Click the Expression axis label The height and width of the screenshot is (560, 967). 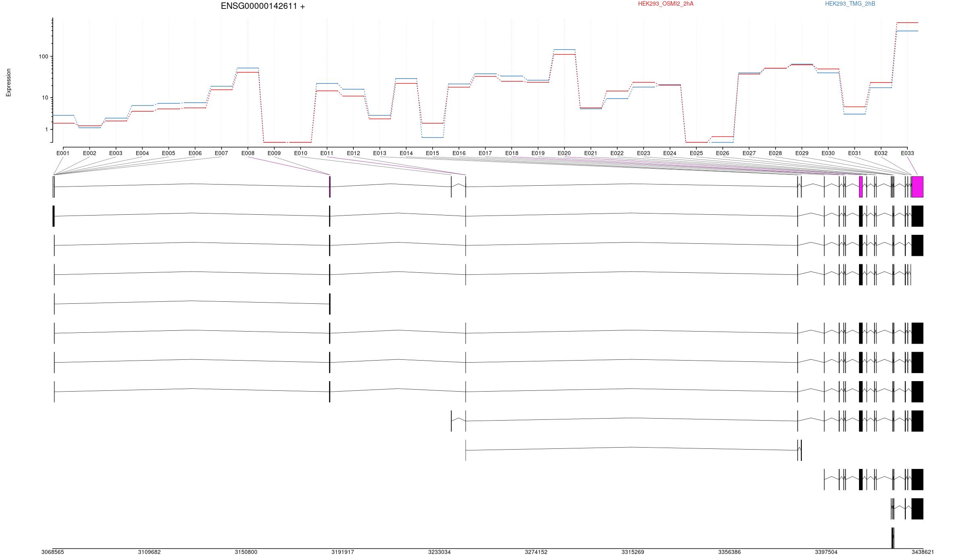coord(8,83)
